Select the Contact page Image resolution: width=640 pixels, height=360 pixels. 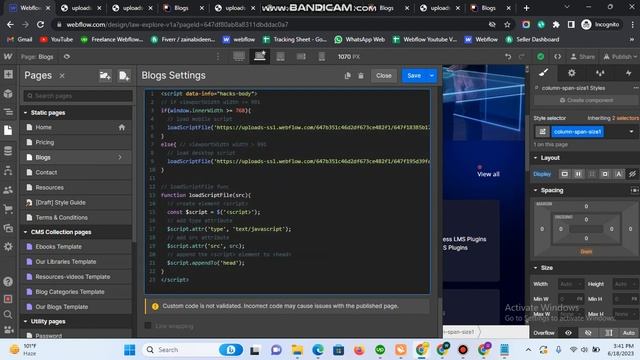(x=77, y=173)
